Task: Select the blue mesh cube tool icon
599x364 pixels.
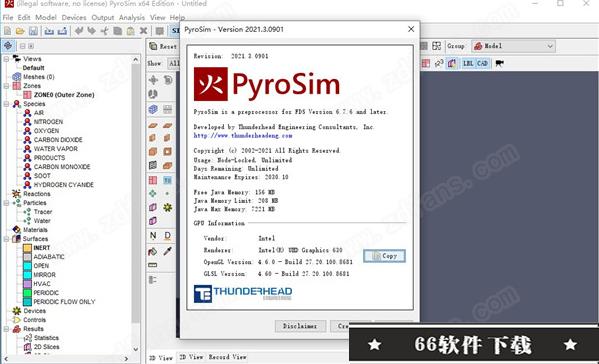Action: (x=153, y=109)
